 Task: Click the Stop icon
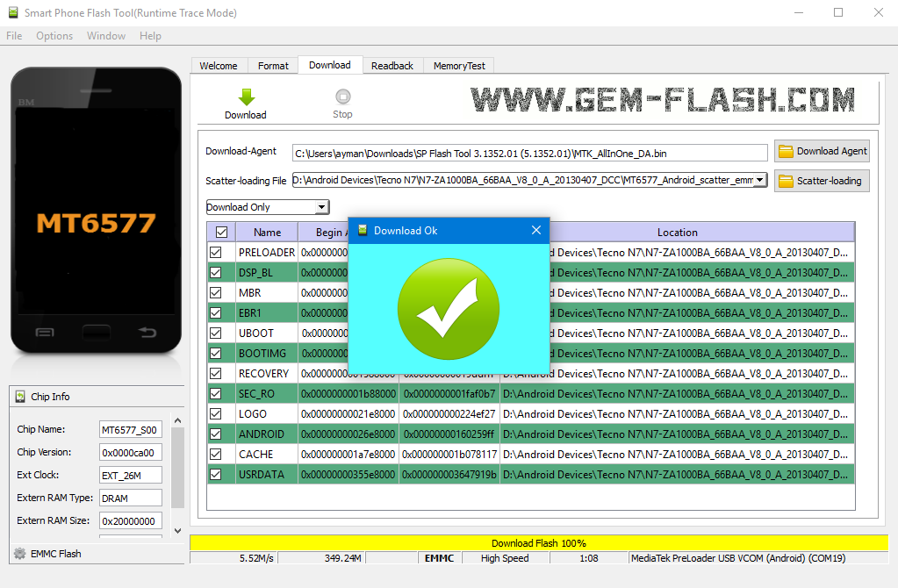click(342, 97)
